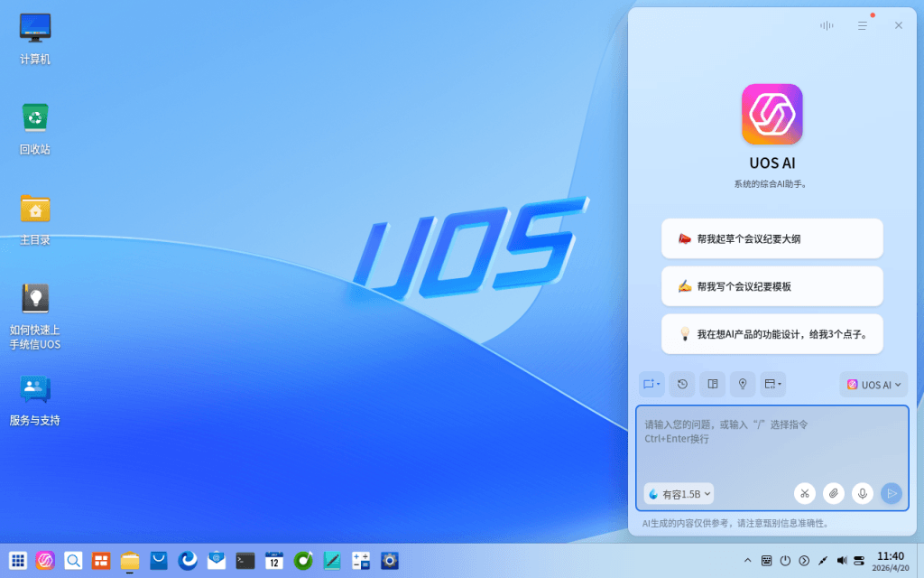
Task: Click the orange multitasking view taskbar icon
Action: [101, 560]
